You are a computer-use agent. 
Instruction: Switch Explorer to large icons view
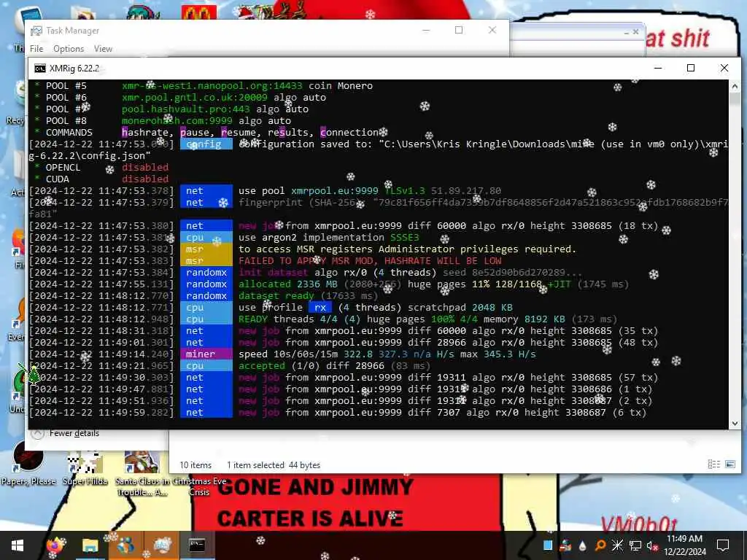(729, 464)
